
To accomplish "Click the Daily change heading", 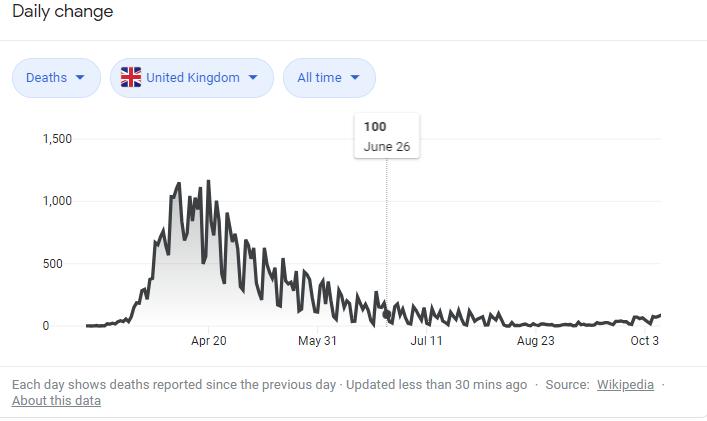I will coord(62,12).
